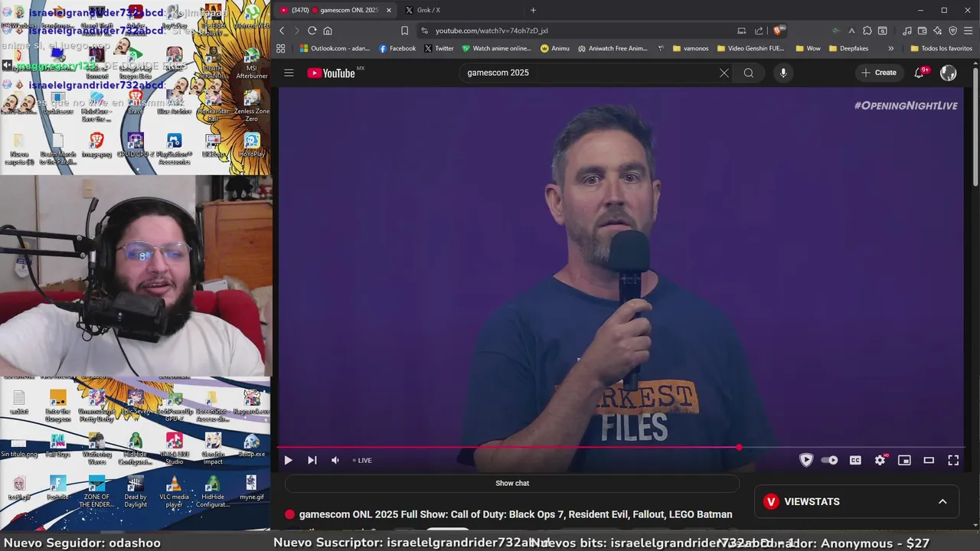
Task: Open the Watch anime online bookmark
Action: pyautogui.click(x=496, y=48)
